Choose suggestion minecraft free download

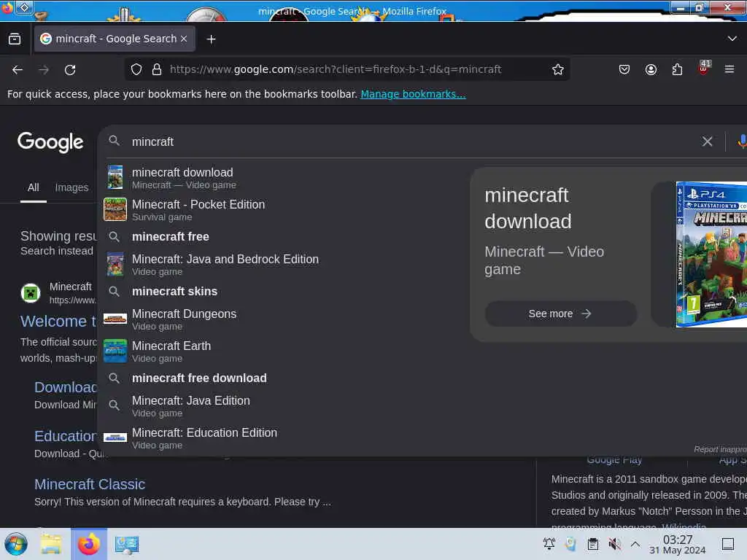284,378
